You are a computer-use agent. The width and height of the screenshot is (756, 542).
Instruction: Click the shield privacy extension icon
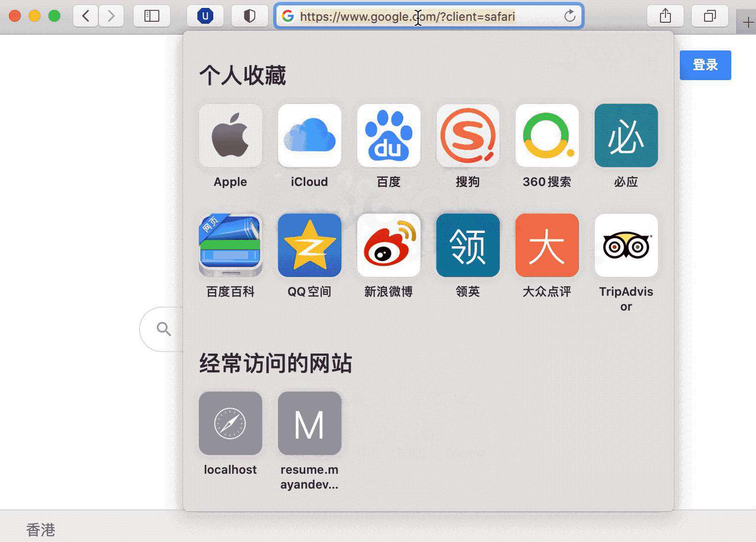pyautogui.click(x=249, y=16)
